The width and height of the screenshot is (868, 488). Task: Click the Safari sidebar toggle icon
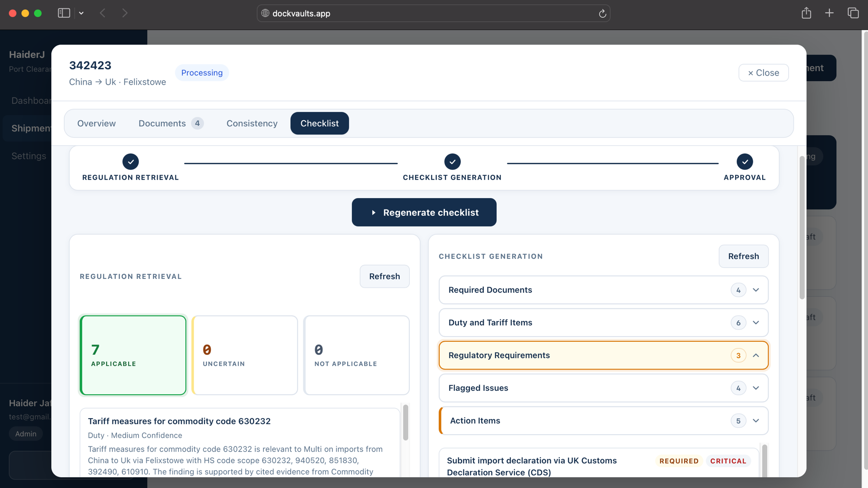64,13
